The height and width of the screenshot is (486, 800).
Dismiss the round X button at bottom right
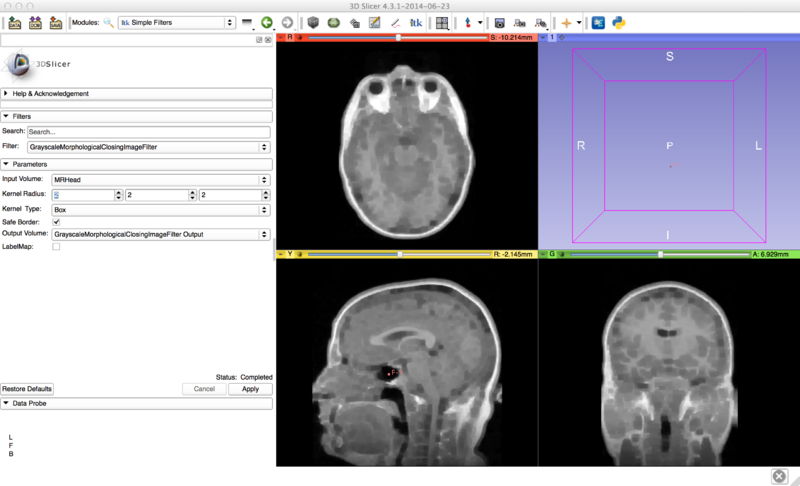point(779,476)
